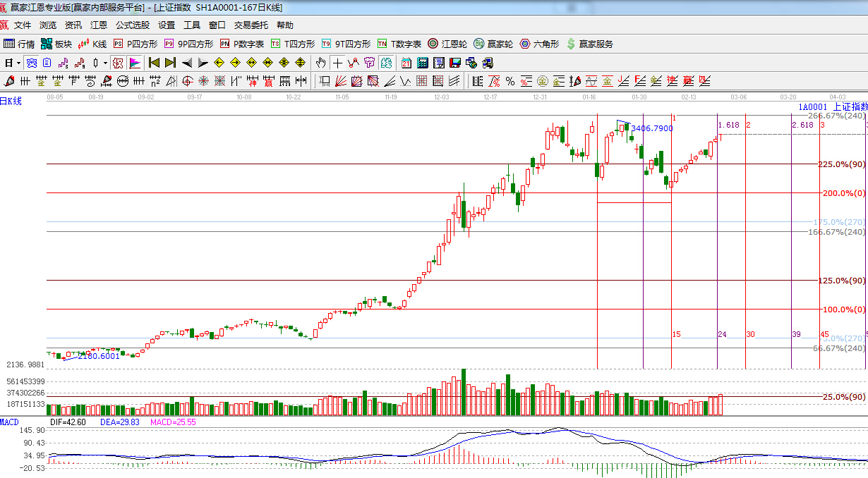The width and height of the screenshot is (868, 478).
Task: Toggle the colorful flag indicator button
Action: [134, 63]
